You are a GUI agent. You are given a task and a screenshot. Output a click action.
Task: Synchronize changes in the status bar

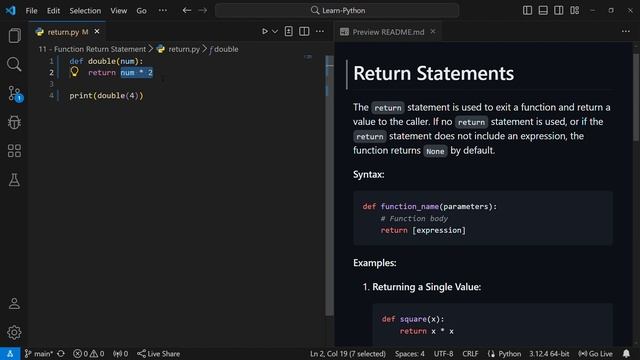[x=61, y=353]
